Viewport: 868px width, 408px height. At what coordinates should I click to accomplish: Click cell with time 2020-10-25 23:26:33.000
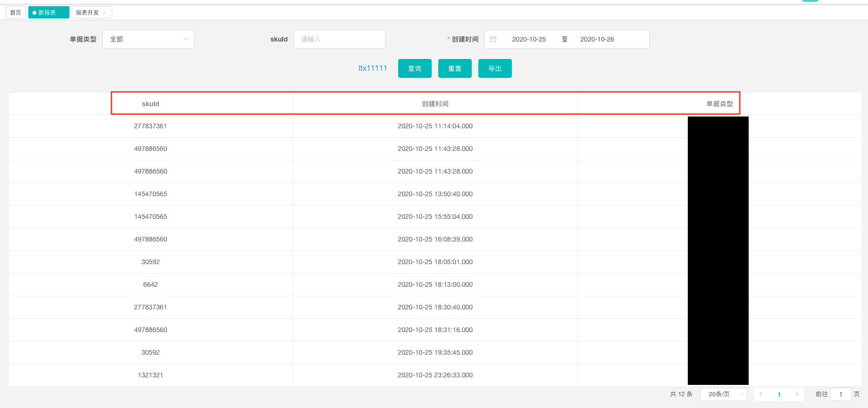tap(435, 375)
